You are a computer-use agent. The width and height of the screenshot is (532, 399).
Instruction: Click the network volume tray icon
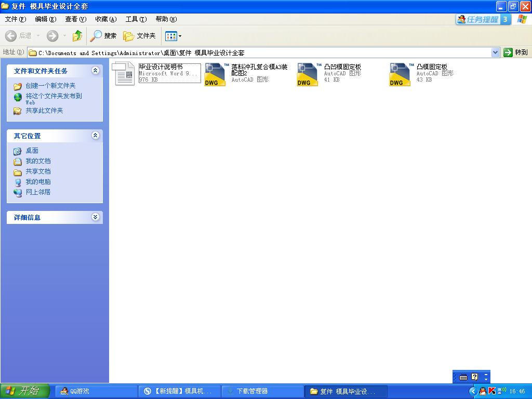pos(501,391)
